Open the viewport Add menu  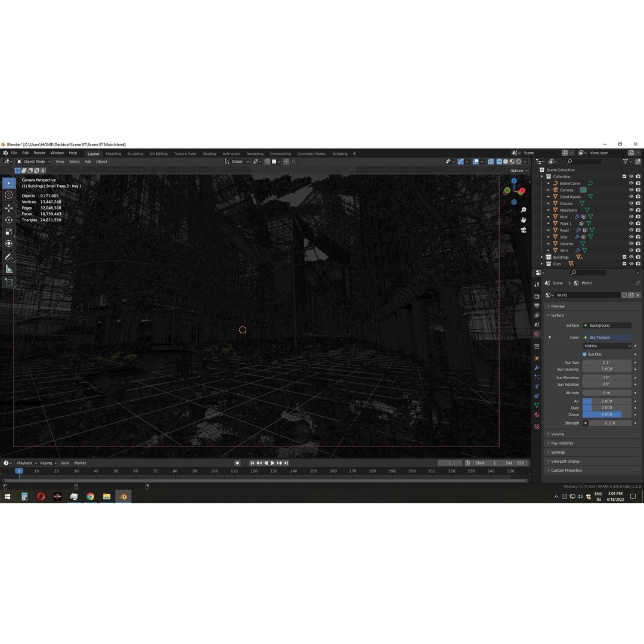(88, 162)
